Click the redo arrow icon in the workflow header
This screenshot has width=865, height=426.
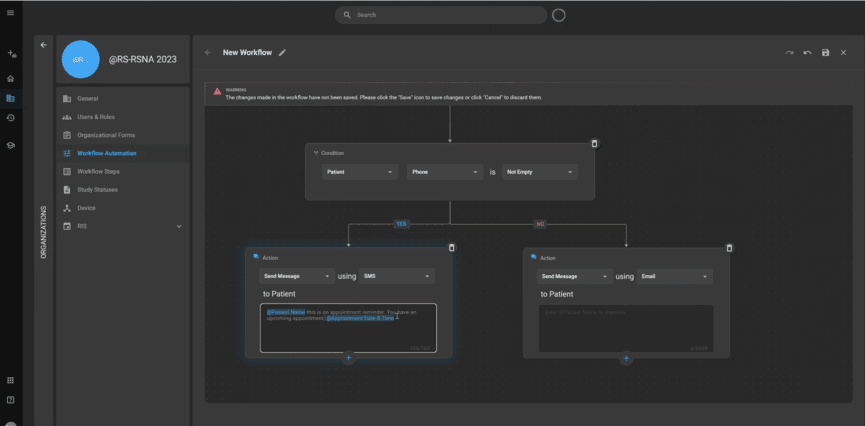click(789, 52)
